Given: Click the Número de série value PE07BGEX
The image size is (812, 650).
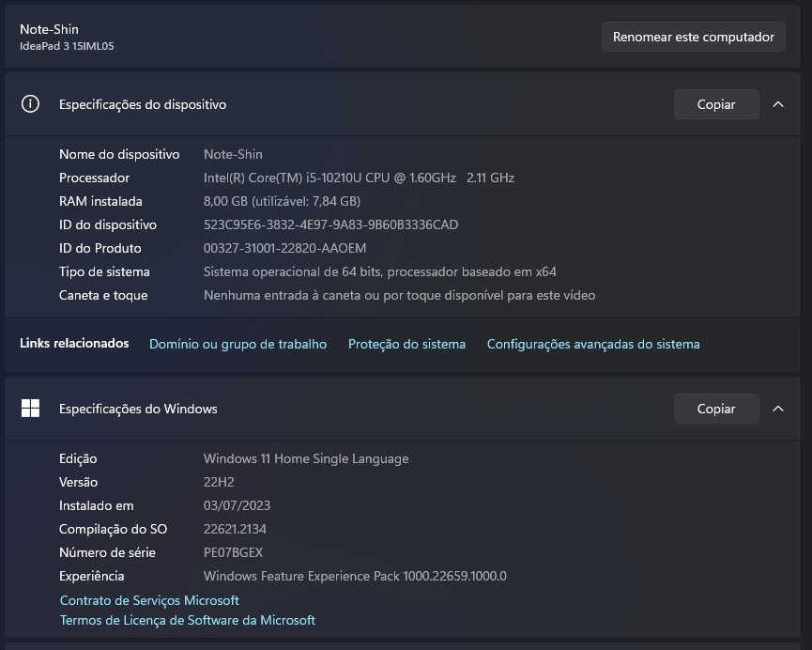Looking at the screenshot, I should [x=233, y=552].
